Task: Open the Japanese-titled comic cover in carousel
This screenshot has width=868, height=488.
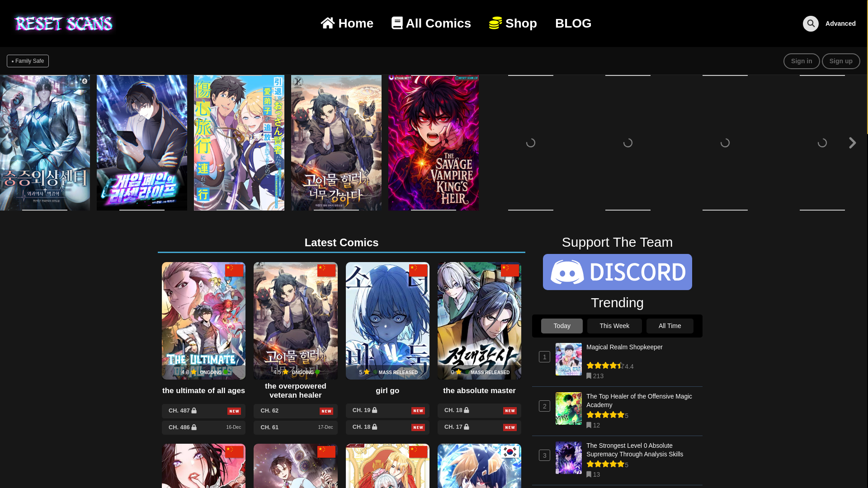Action: point(239,143)
